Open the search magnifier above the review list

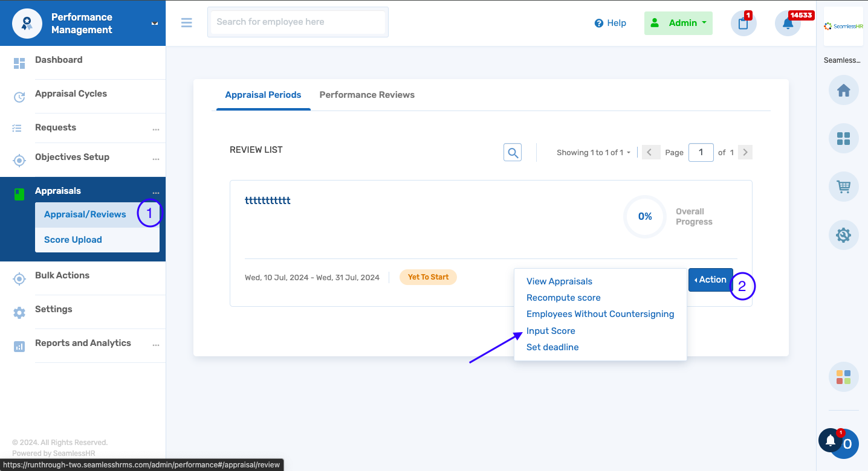point(512,152)
